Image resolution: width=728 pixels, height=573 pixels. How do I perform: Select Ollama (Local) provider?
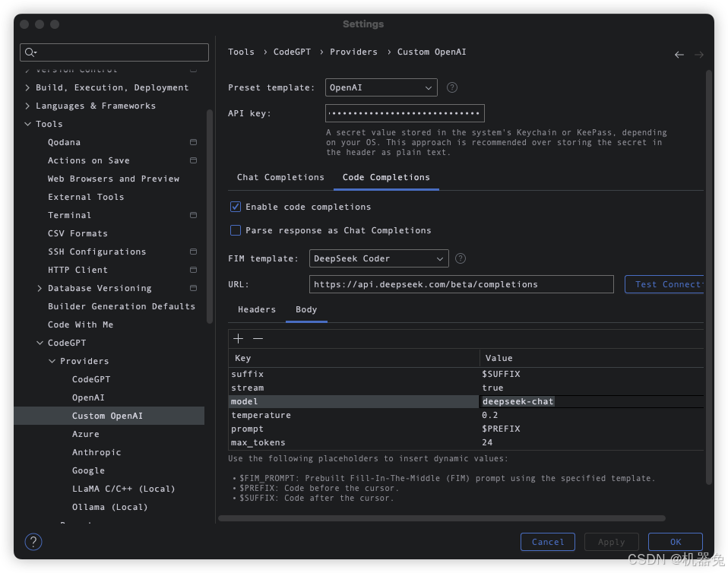click(x=109, y=507)
